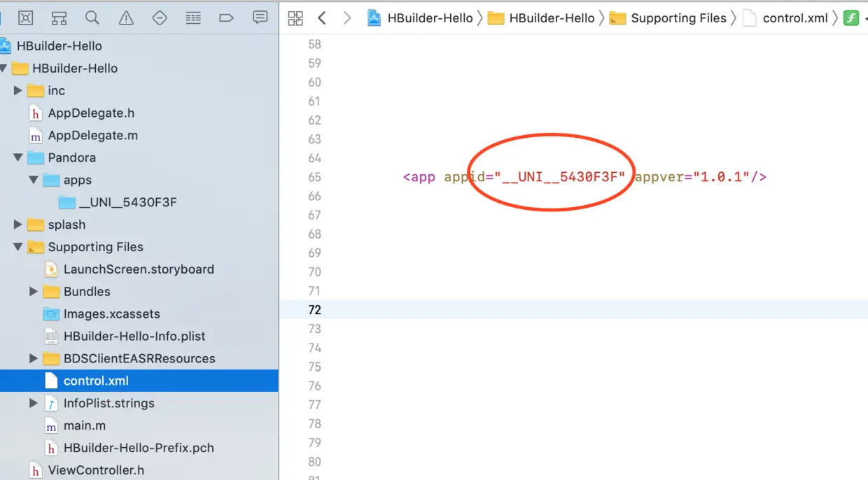
Task: Expand InfoPlist.strings disclosure triangle
Action: pyautogui.click(x=34, y=404)
